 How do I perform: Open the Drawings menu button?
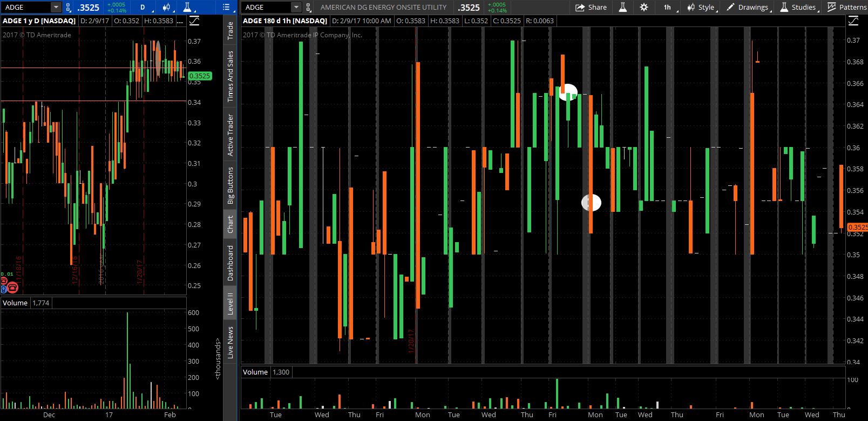click(748, 7)
